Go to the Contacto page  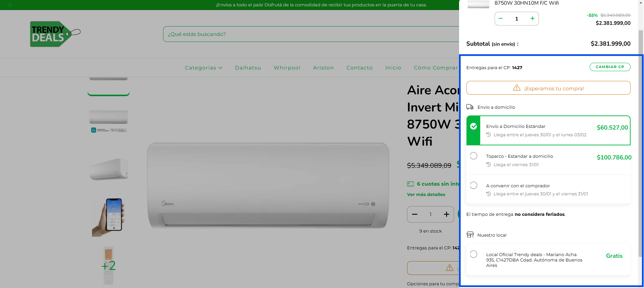point(359,67)
